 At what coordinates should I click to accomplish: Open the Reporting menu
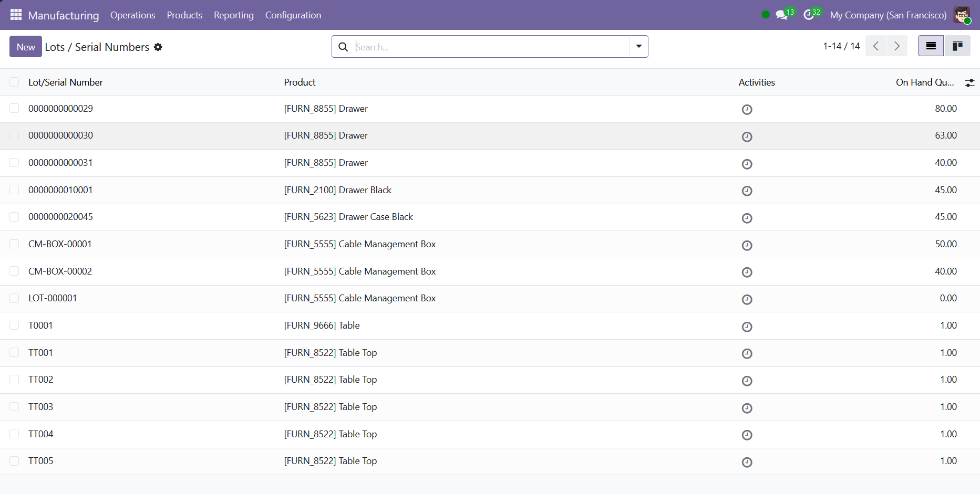tap(234, 15)
